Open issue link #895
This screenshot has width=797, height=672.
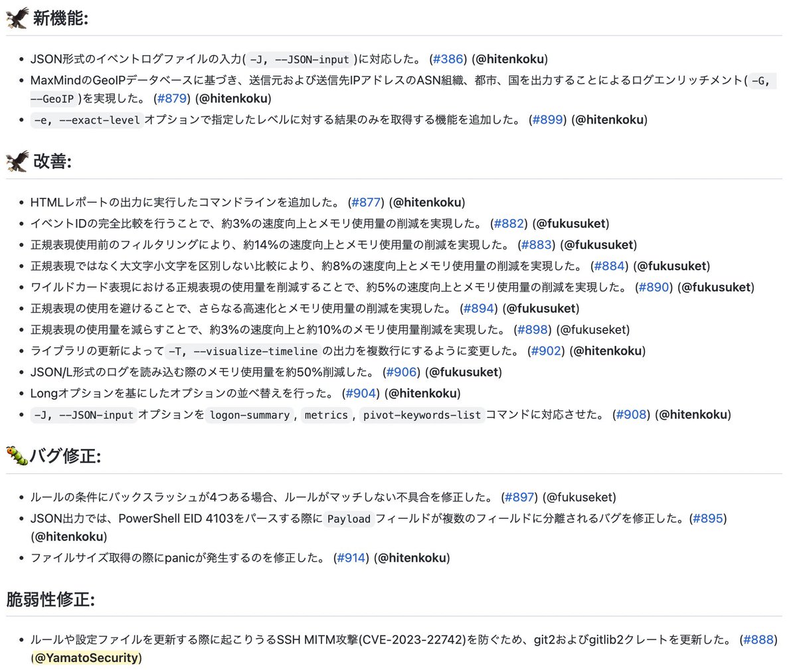click(x=708, y=519)
